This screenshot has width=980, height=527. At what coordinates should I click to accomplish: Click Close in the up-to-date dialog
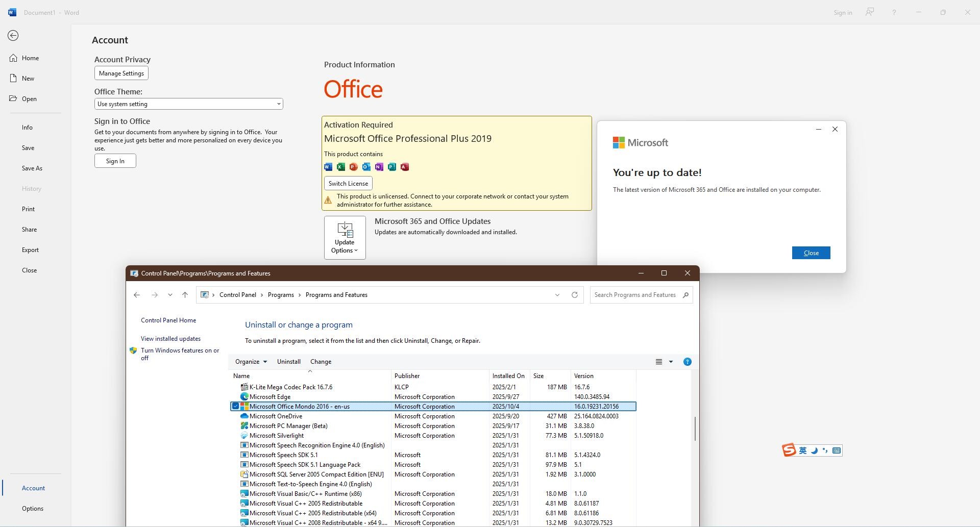(811, 253)
